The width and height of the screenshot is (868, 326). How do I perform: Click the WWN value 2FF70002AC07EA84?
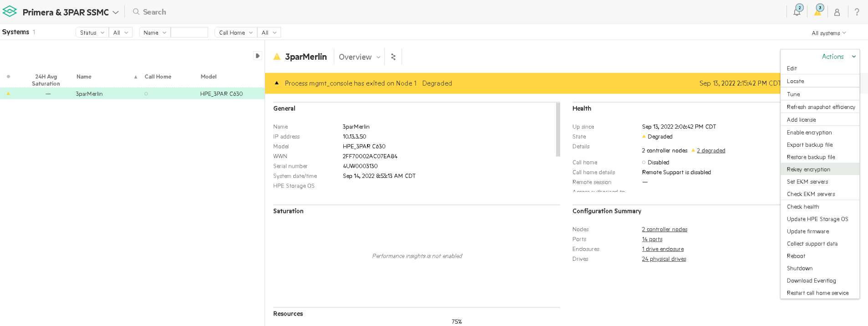(x=370, y=156)
